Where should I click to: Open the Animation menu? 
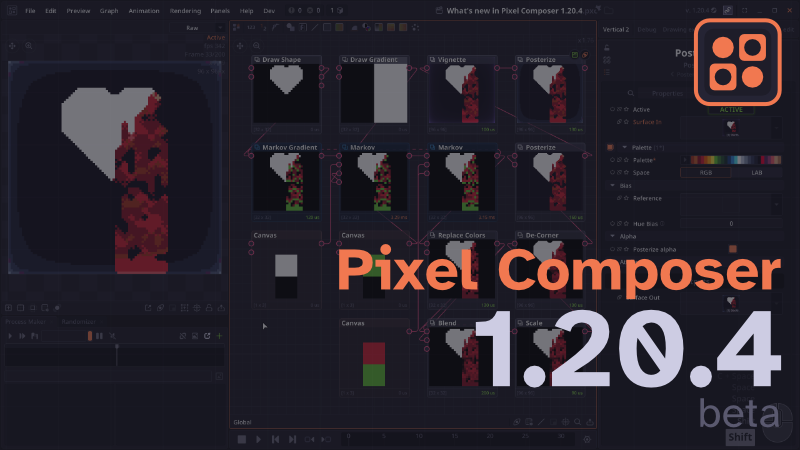[x=144, y=11]
